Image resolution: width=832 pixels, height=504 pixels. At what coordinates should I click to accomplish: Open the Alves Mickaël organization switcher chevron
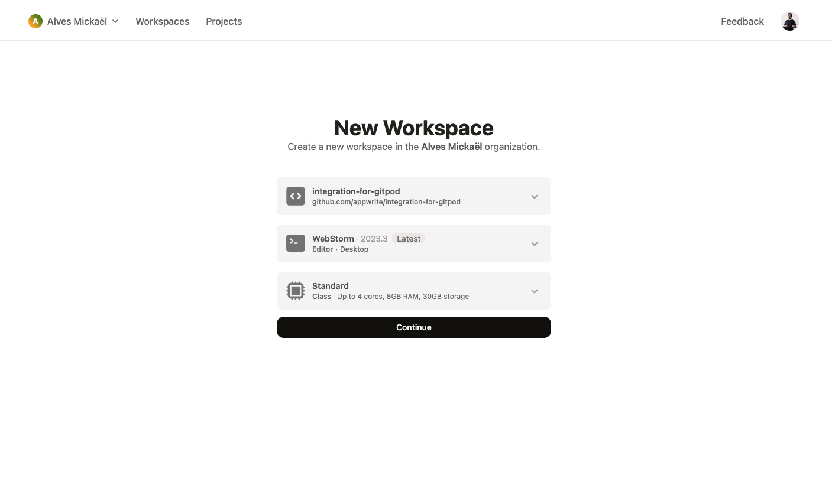(115, 21)
